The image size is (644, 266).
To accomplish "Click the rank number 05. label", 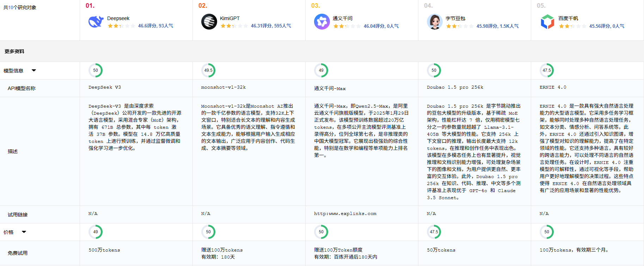I will pyautogui.click(x=541, y=6).
